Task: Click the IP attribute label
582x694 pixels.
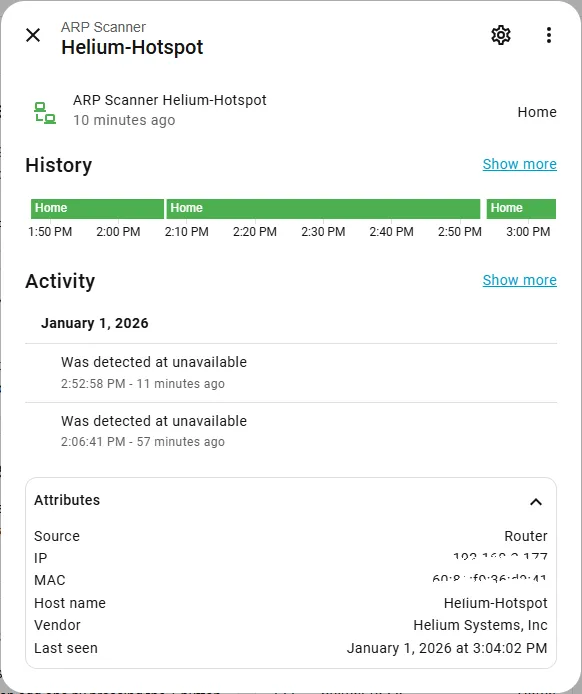Action: click(40, 558)
